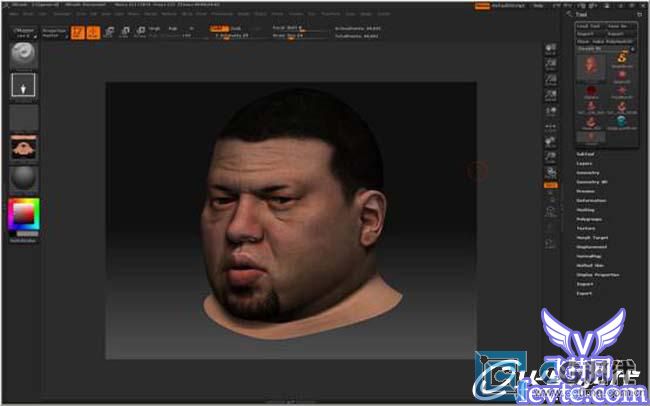Select the cyan tool thumbnail in Tool palette
This screenshot has width=650, height=406.
click(x=621, y=121)
